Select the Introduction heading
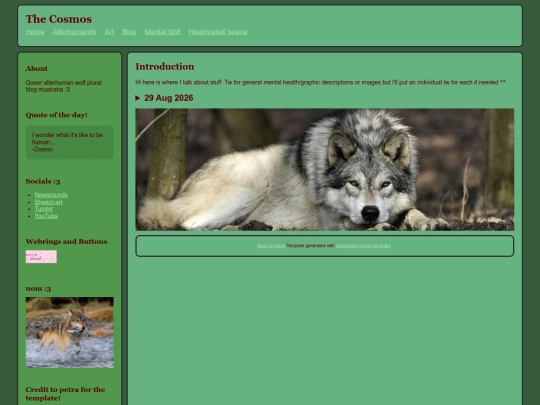 click(x=165, y=66)
